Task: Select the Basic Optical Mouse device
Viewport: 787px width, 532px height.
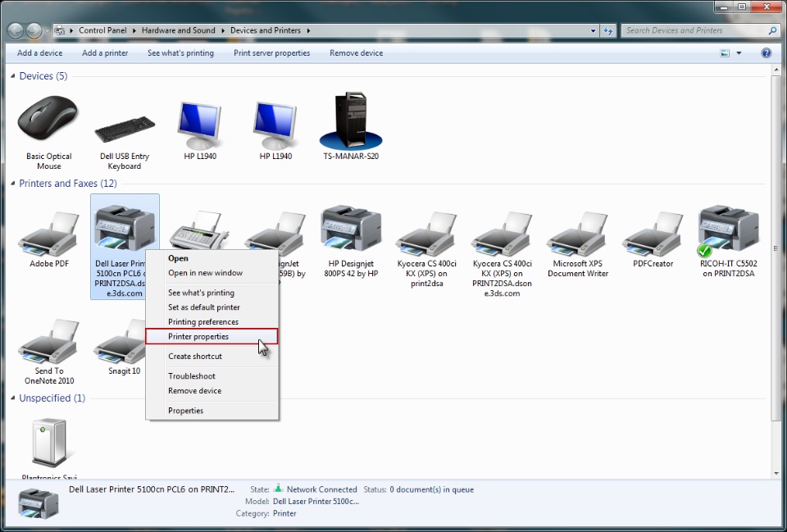Action: (x=48, y=133)
